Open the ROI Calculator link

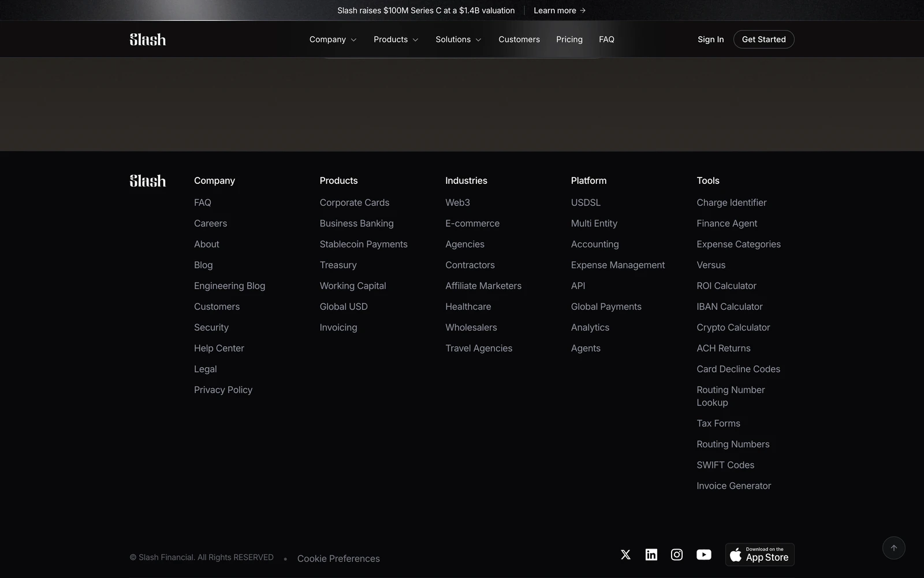(x=726, y=286)
